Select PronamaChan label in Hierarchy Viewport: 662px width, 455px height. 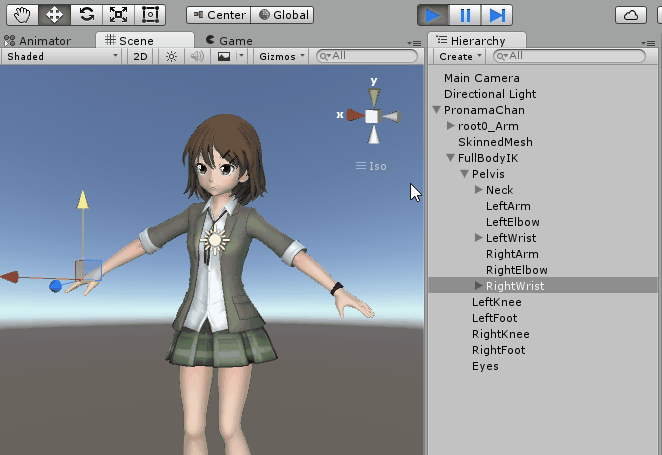(x=484, y=110)
